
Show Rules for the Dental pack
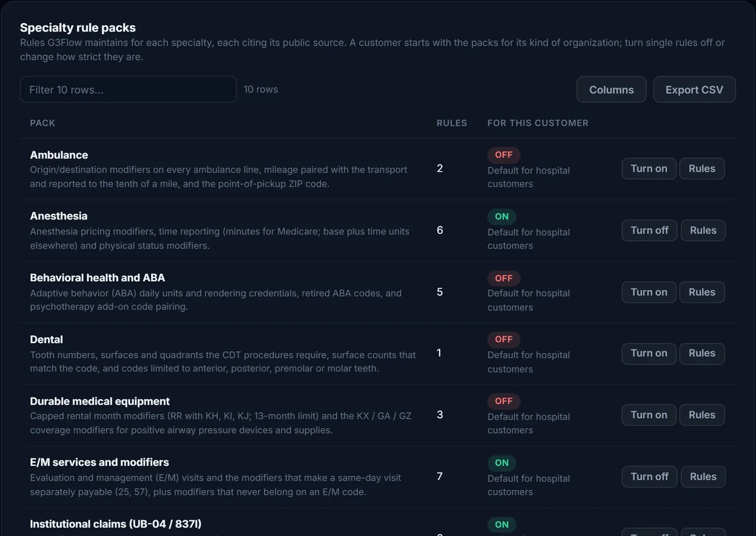click(x=702, y=353)
